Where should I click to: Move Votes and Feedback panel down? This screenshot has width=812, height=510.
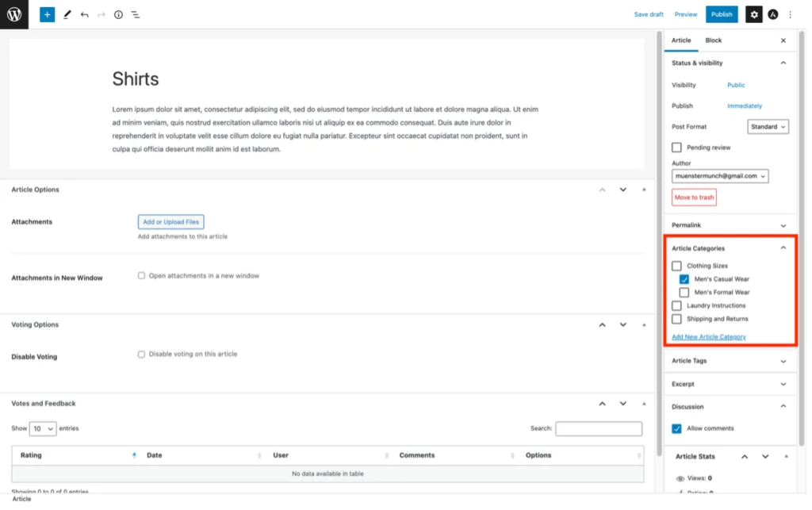point(623,404)
